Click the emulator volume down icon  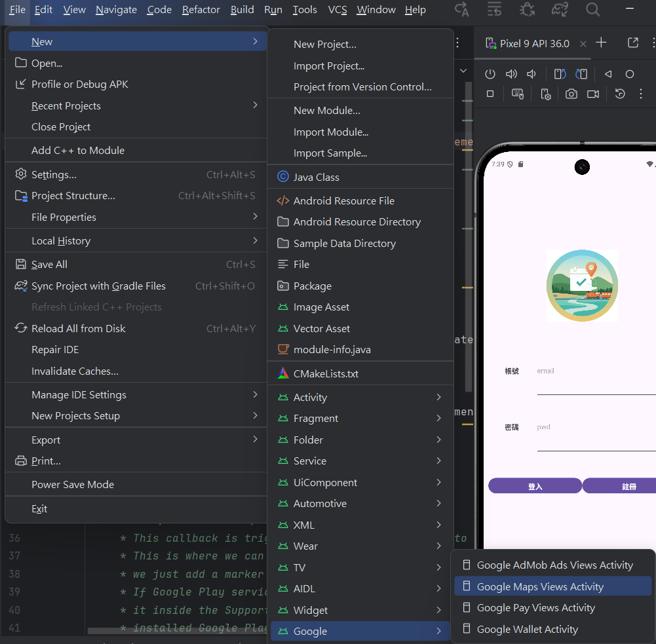click(531, 75)
